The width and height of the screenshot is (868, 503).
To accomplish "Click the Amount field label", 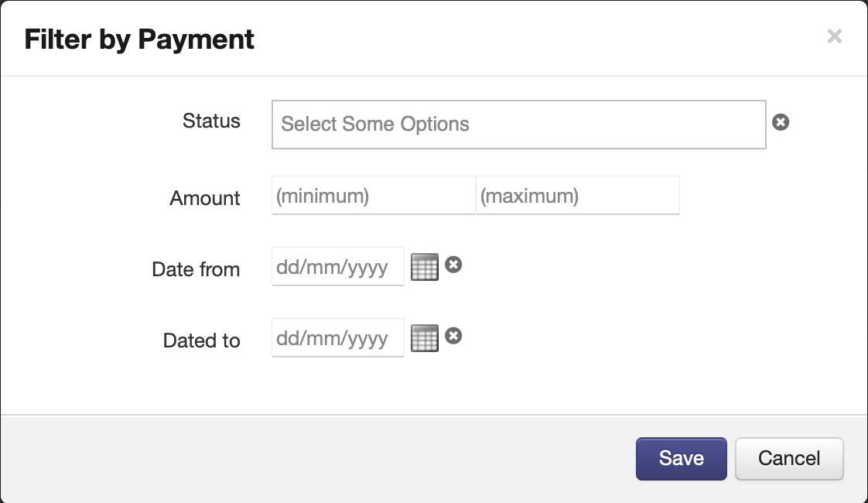I will pos(205,198).
